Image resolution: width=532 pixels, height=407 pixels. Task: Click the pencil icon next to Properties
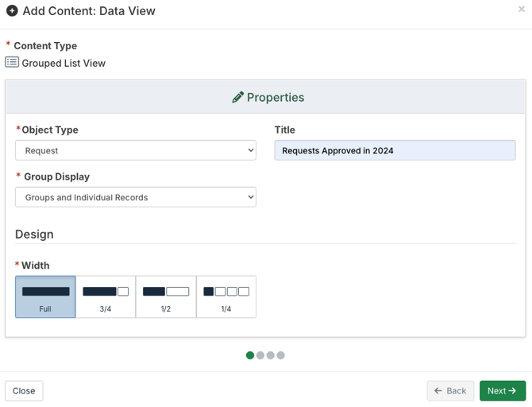pyautogui.click(x=237, y=97)
